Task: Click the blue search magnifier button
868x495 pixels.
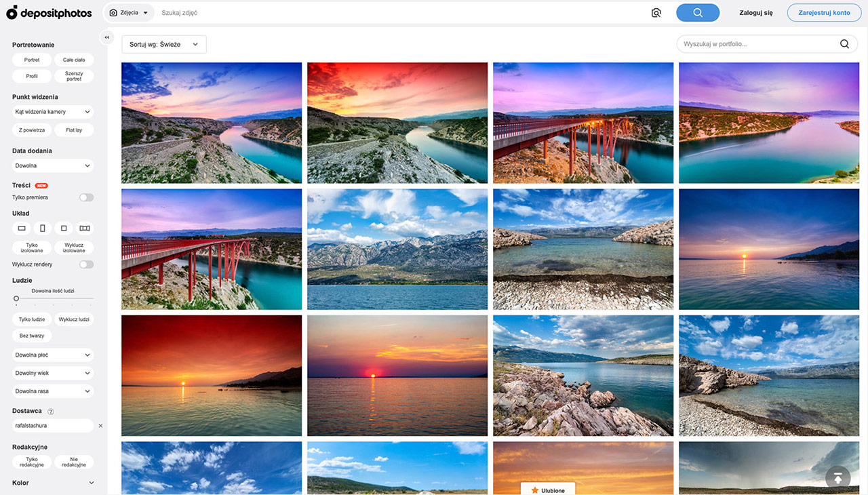Action: click(x=698, y=13)
